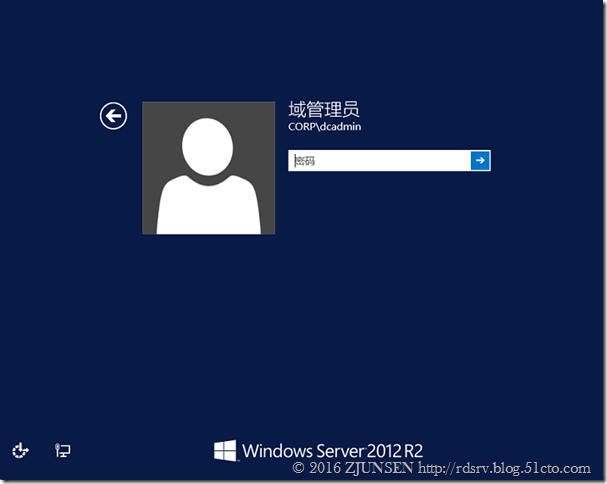Image resolution: width=607 pixels, height=484 pixels.
Task: Click the password input field
Action: (379, 160)
